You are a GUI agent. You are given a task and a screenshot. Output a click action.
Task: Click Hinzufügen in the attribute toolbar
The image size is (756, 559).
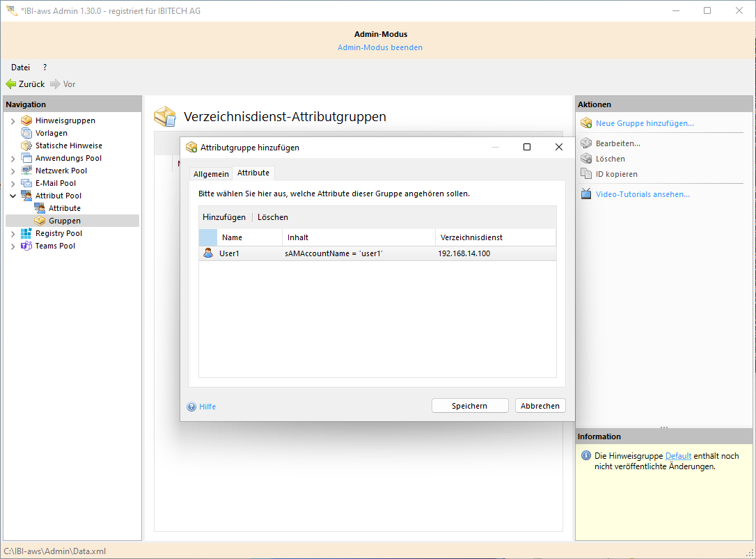point(224,217)
